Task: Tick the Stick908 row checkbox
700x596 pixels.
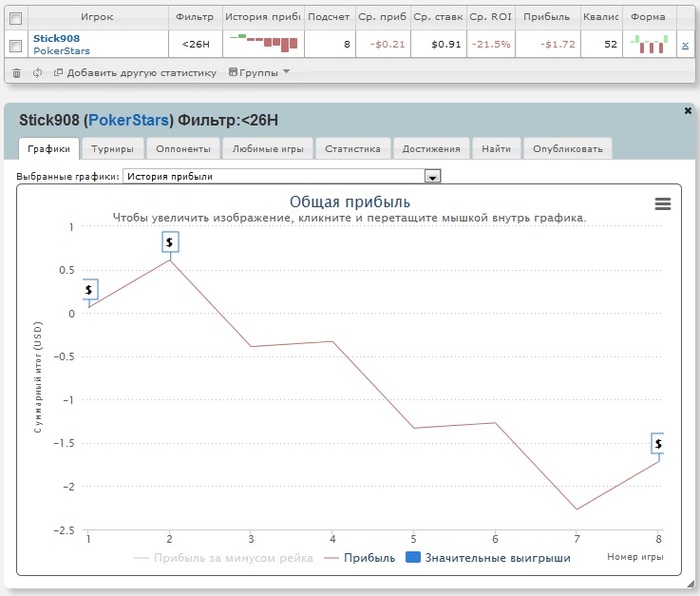Action: [16, 46]
